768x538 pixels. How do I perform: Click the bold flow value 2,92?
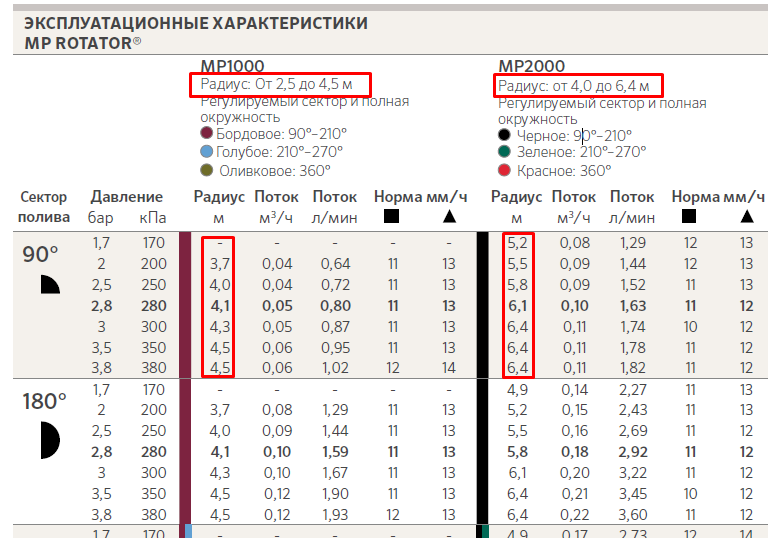click(x=633, y=452)
